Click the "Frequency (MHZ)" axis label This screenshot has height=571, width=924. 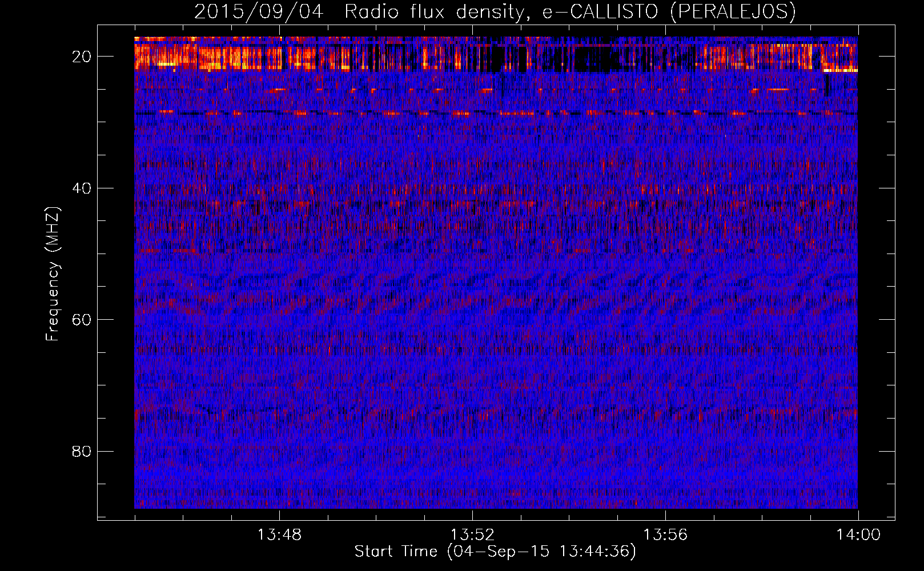(x=53, y=274)
